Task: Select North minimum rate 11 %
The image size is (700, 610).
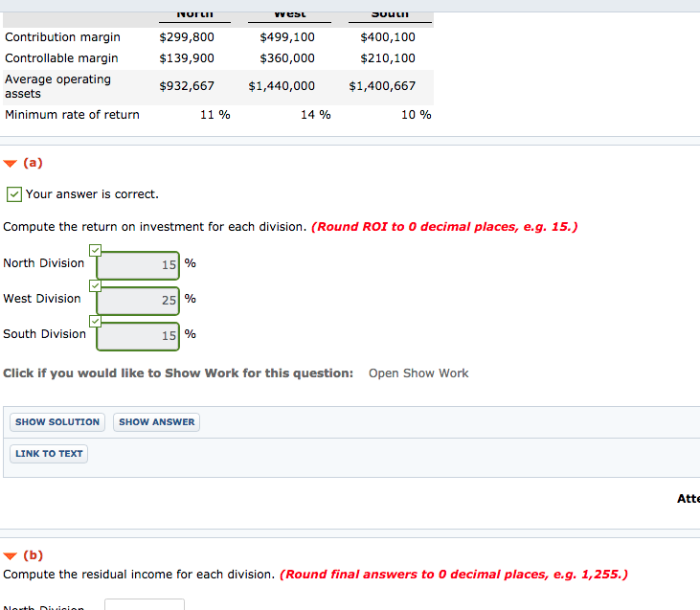Action: click(215, 115)
